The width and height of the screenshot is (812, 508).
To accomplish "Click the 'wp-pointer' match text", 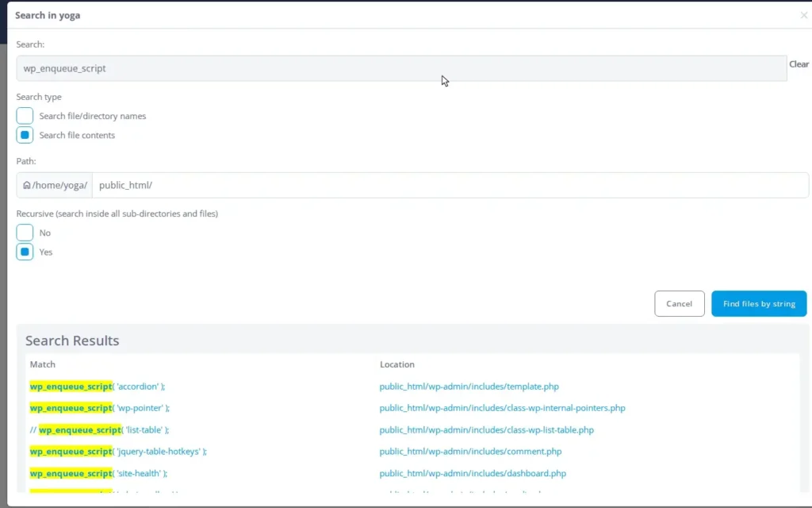I will tap(99, 408).
